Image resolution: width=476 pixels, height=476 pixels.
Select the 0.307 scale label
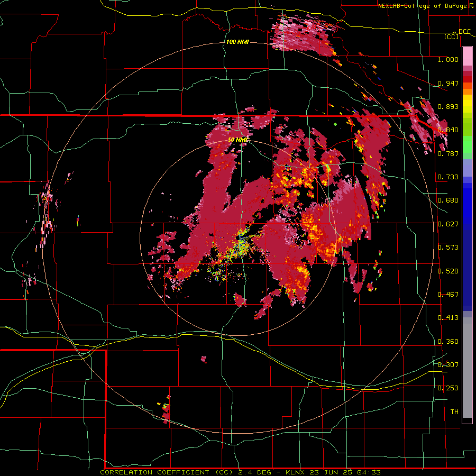pyautogui.click(x=448, y=364)
